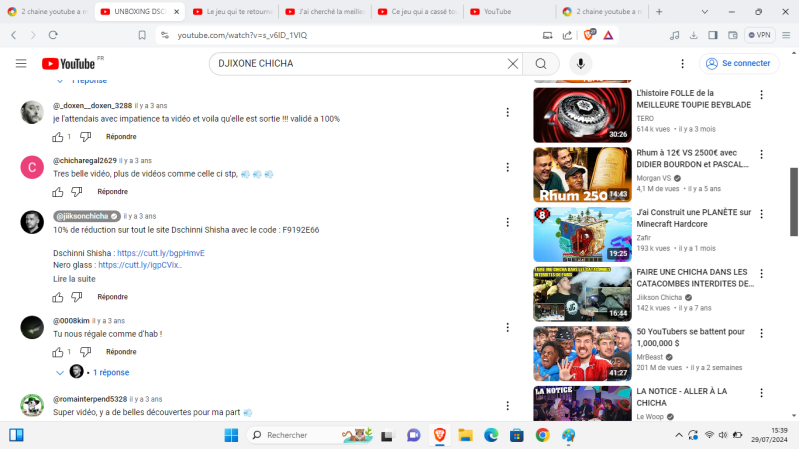Open the Nero glass cutt.ly link
This screenshot has height=449, width=799.
pos(140,265)
